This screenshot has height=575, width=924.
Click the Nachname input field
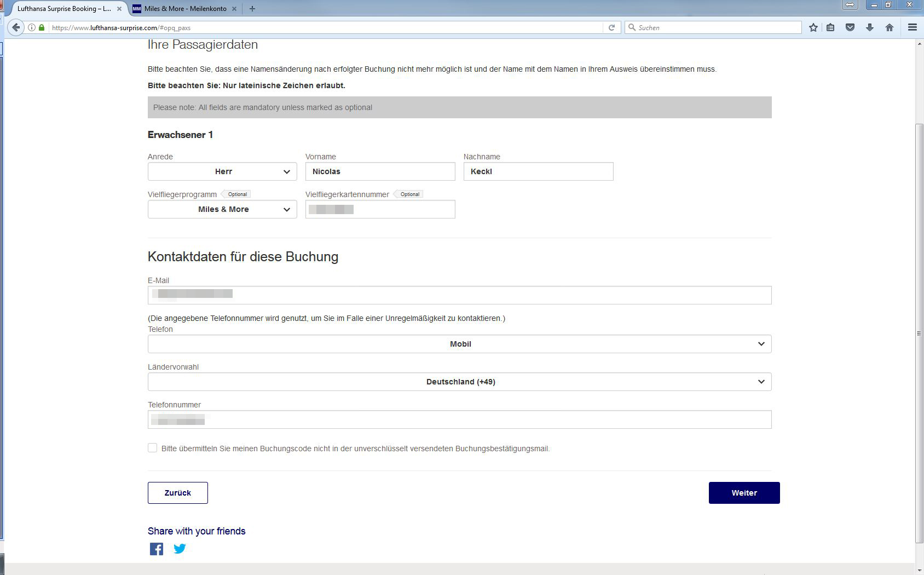pyautogui.click(x=538, y=171)
